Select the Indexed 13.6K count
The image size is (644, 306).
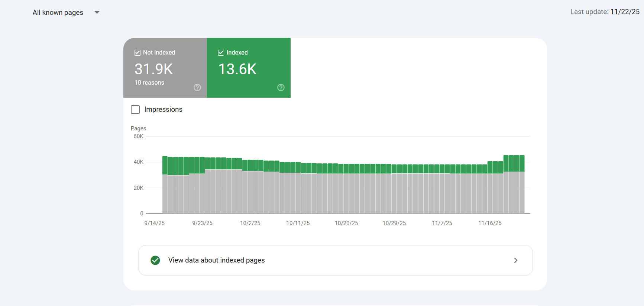(237, 69)
